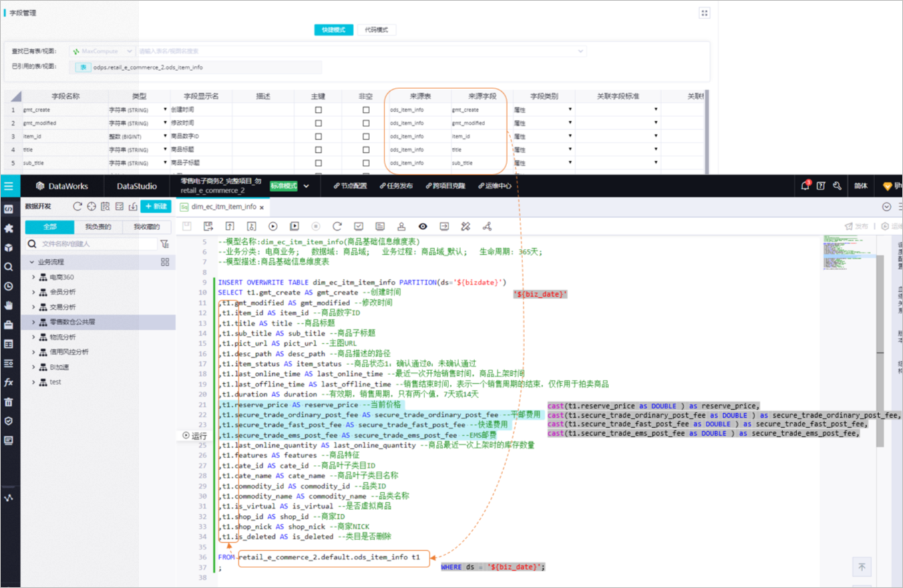Click the locate target icon in 数据开发 panel
Image resolution: width=903 pixels, height=588 pixels.
point(91,206)
